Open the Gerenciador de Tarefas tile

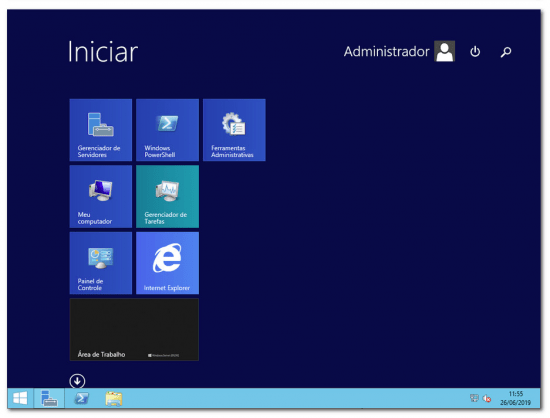[167, 196]
